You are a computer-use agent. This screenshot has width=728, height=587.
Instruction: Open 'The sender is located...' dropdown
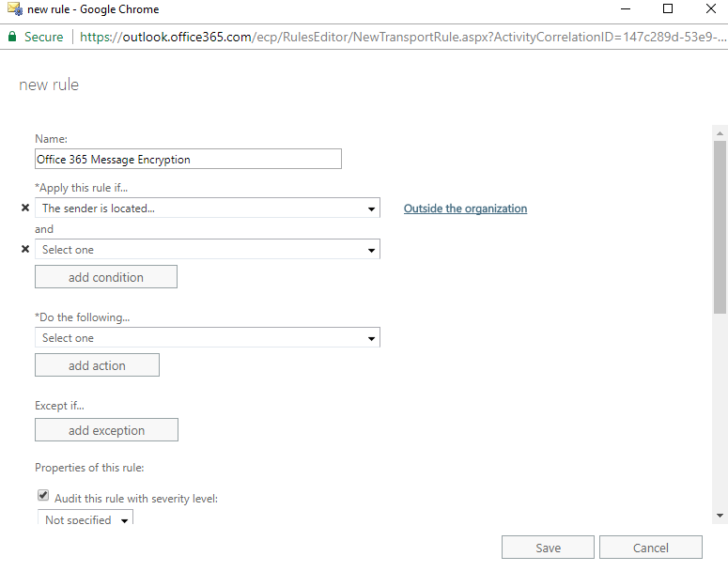pyautogui.click(x=208, y=208)
